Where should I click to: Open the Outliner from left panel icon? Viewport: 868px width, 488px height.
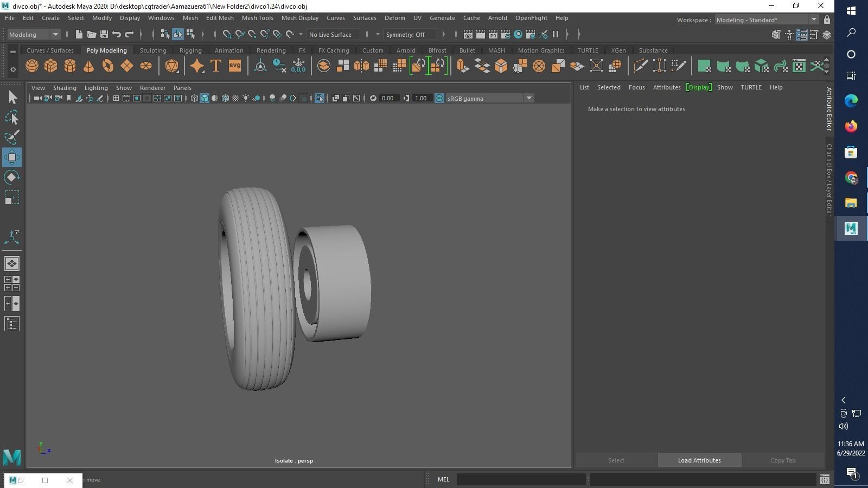12,324
